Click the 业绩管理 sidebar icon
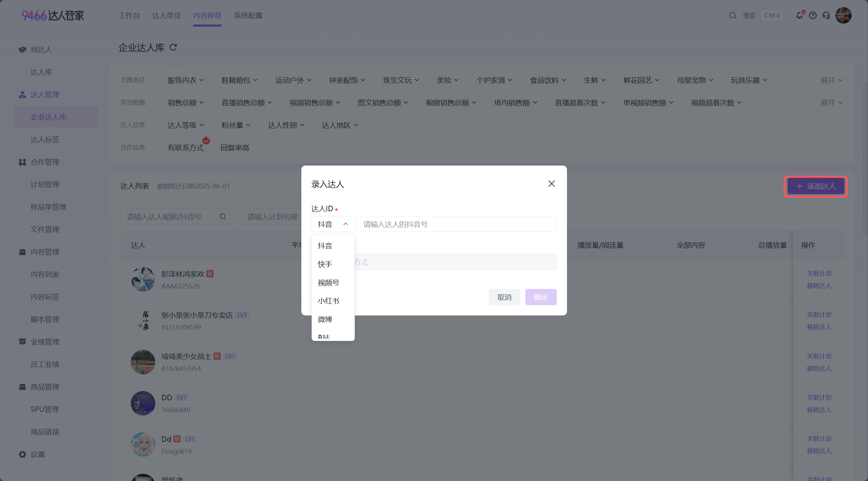The height and width of the screenshot is (481, 868). coord(22,342)
